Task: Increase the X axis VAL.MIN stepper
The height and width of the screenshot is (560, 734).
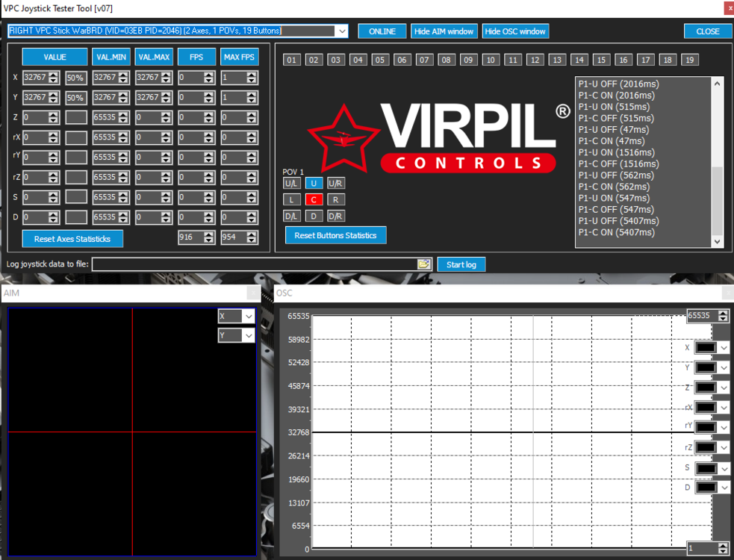Action: click(123, 75)
